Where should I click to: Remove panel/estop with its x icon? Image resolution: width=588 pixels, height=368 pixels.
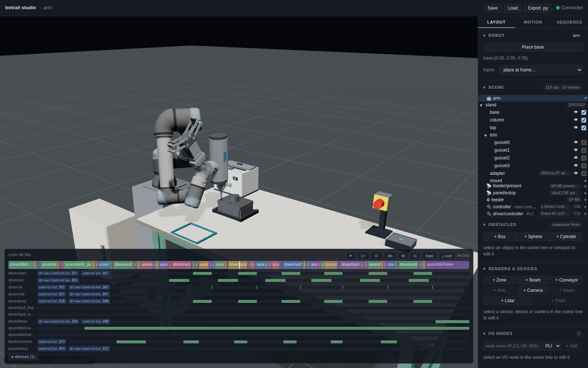tap(585, 193)
